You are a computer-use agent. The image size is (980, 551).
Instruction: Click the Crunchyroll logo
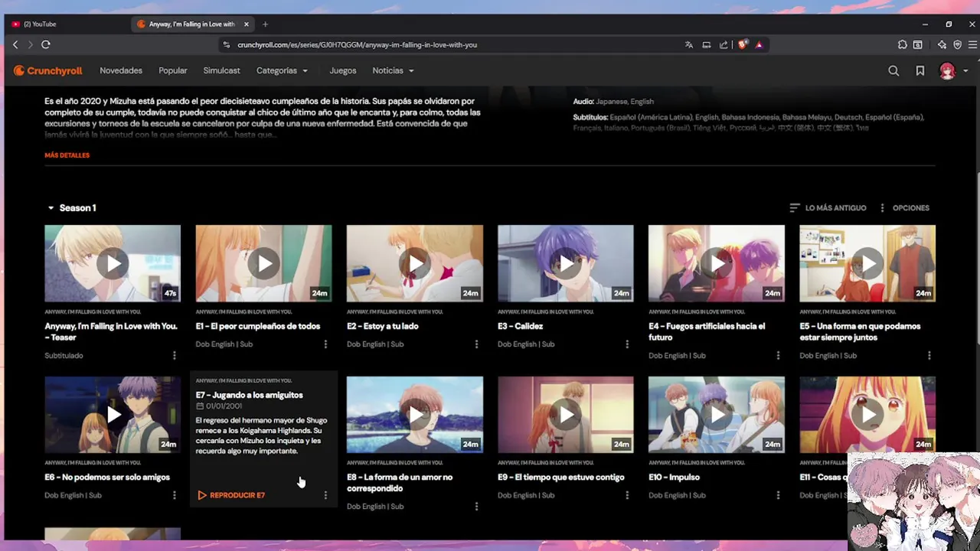[x=47, y=70]
